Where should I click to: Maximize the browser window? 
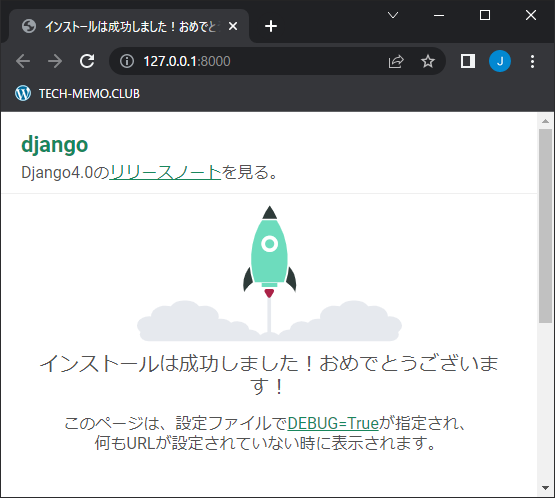click(x=485, y=15)
